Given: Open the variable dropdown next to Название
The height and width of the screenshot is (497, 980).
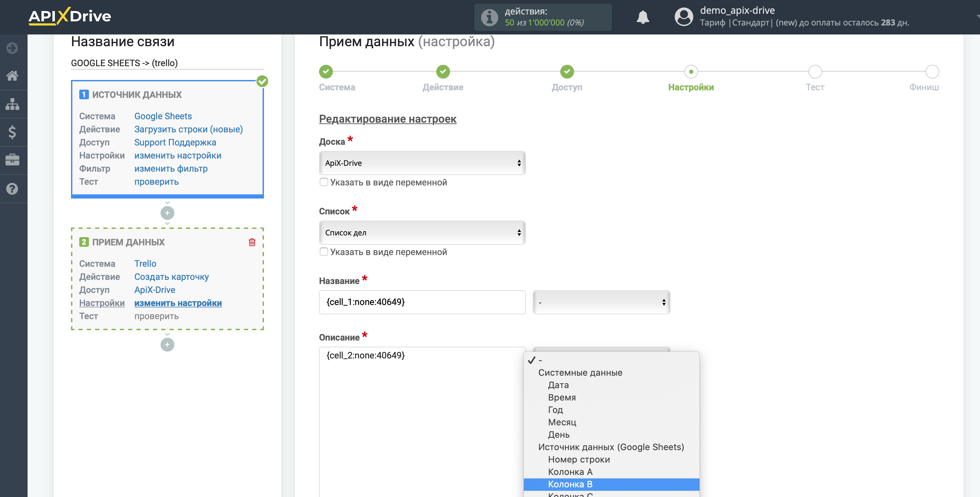Looking at the screenshot, I should [601, 302].
